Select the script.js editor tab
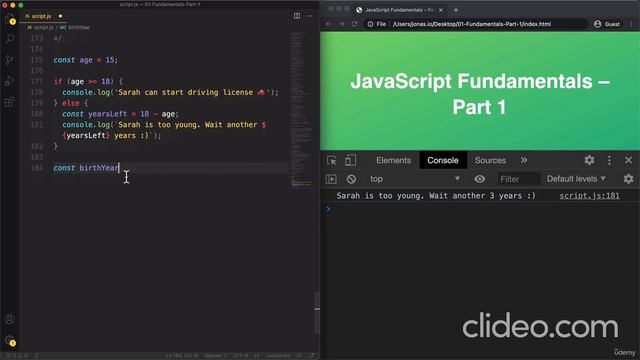640x360 pixels. point(42,16)
